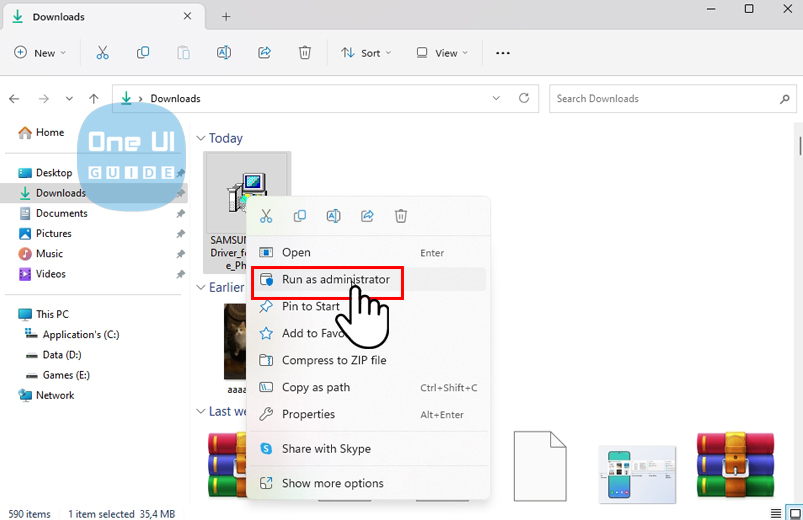803x520 pixels.
Task: Open a new tab with the plus button
Action: [x=226, y=17]
